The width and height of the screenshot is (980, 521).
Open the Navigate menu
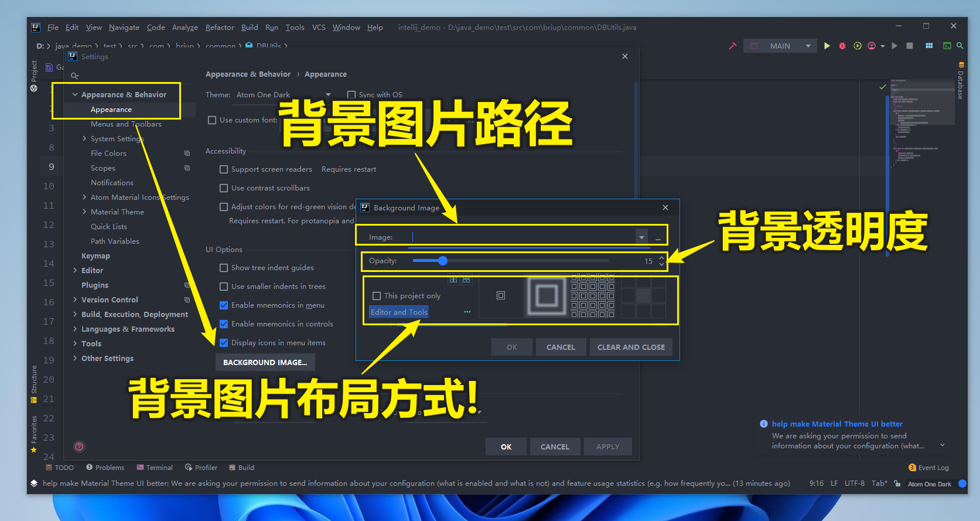click(x=124, y=27)
